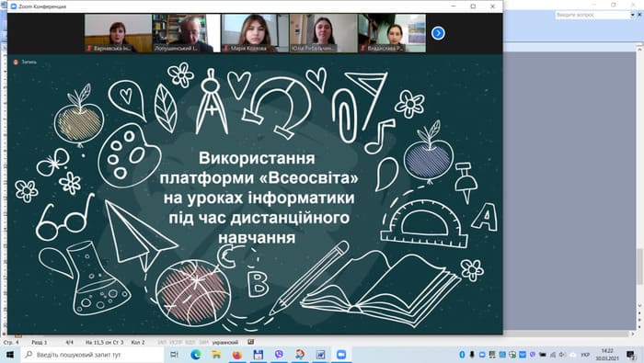Select Лопушанський participant video thumbnail
644x363 pixels.
[x=187, y=33]
